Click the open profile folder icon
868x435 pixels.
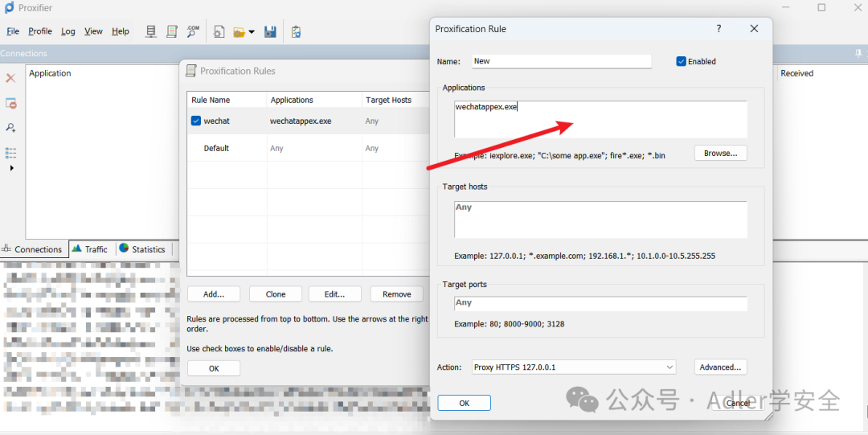tap(240, 32)
